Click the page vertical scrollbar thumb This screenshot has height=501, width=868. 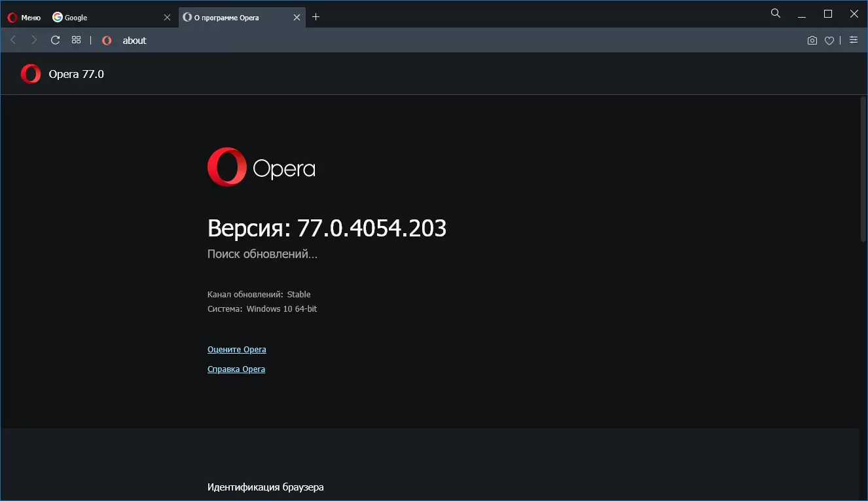point(863,170)
